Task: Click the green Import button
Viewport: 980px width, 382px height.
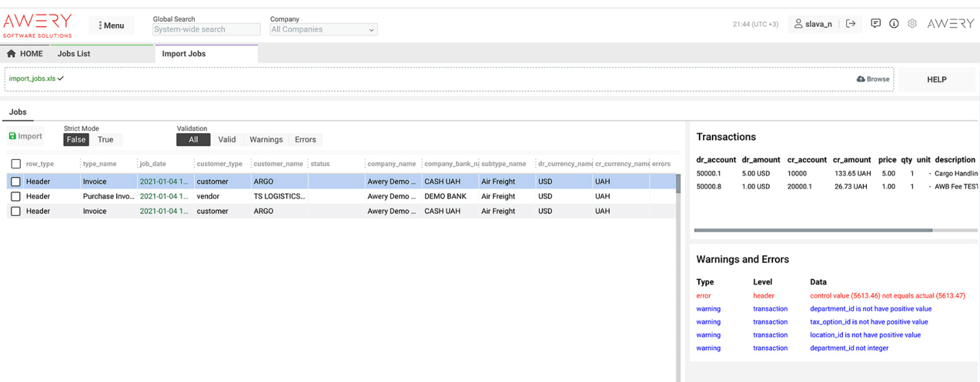Action: pos(25,136)
